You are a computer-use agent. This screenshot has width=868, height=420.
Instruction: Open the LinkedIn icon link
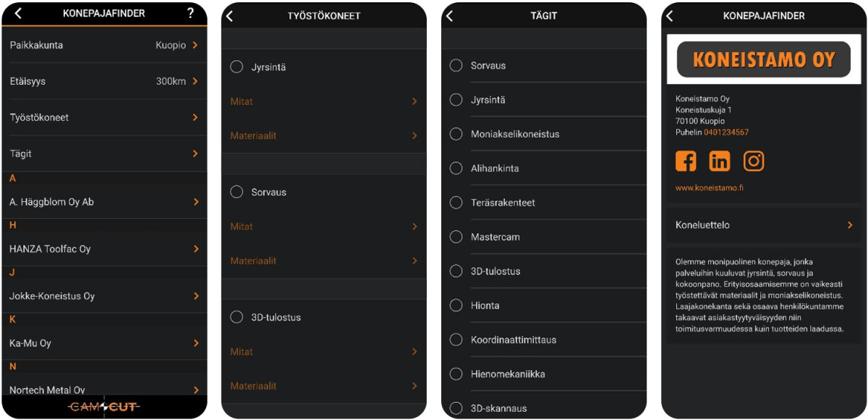click(720, 161)
